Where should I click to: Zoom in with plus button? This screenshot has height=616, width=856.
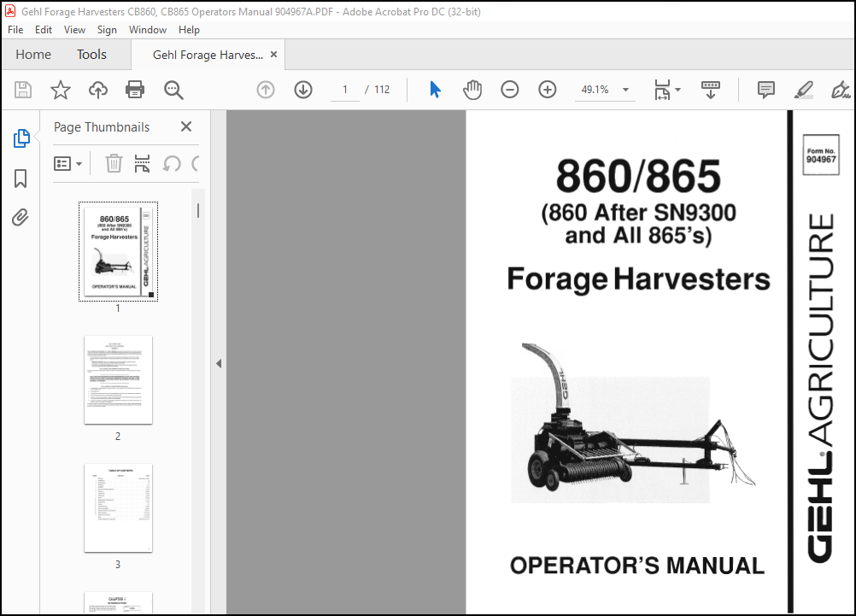click(x=547, y=90)
